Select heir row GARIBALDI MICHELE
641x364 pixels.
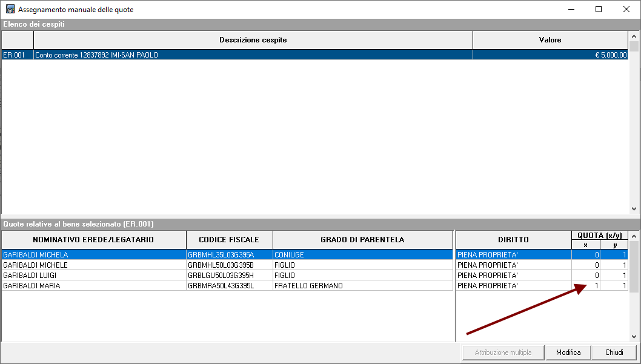pos(93,265)
